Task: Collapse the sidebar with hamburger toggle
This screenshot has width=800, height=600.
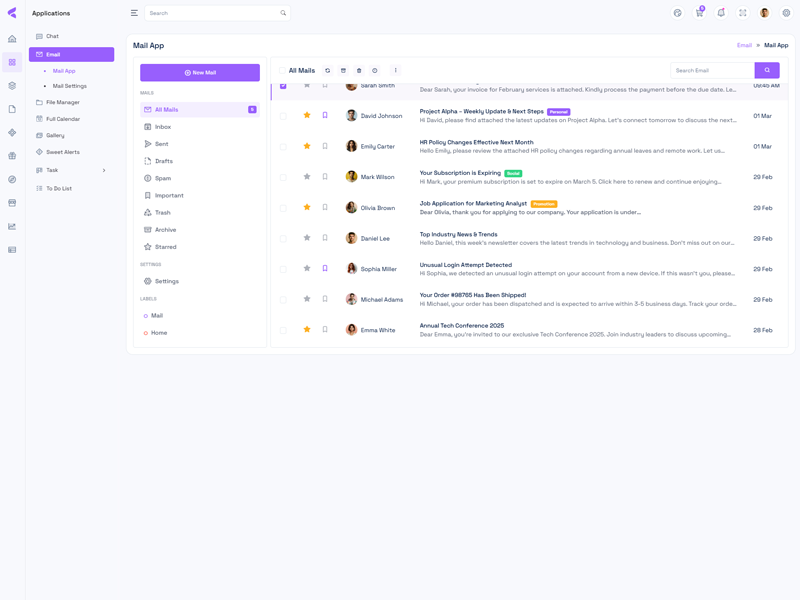Action: (134, 13)
